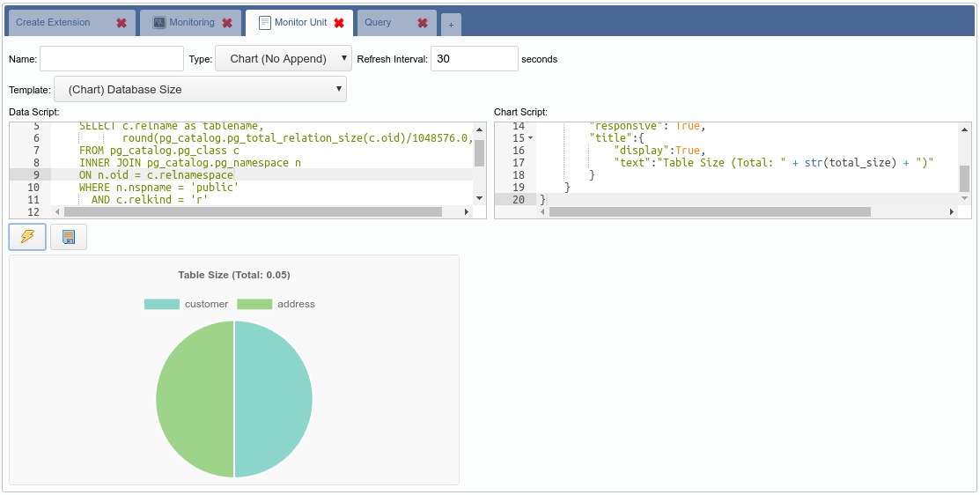Collapse code fold at line 15
The height and width of the screenshot is (495, 980).
[530, 139]
